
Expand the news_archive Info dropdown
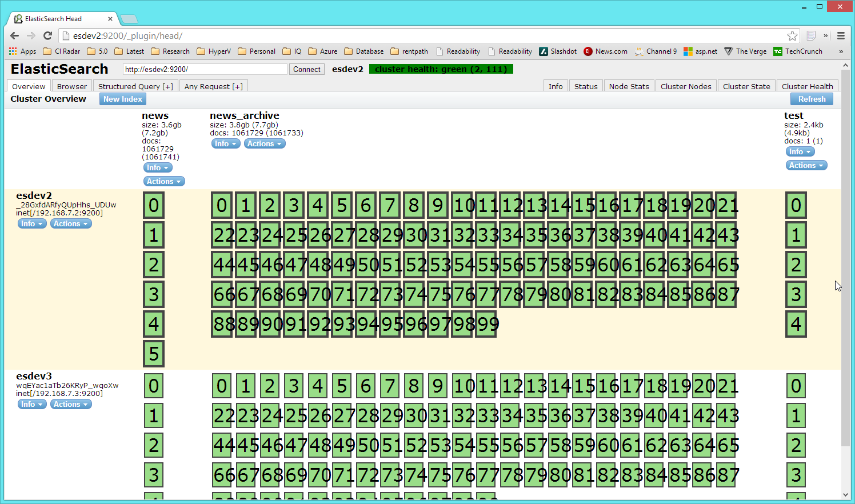point(226,143)
